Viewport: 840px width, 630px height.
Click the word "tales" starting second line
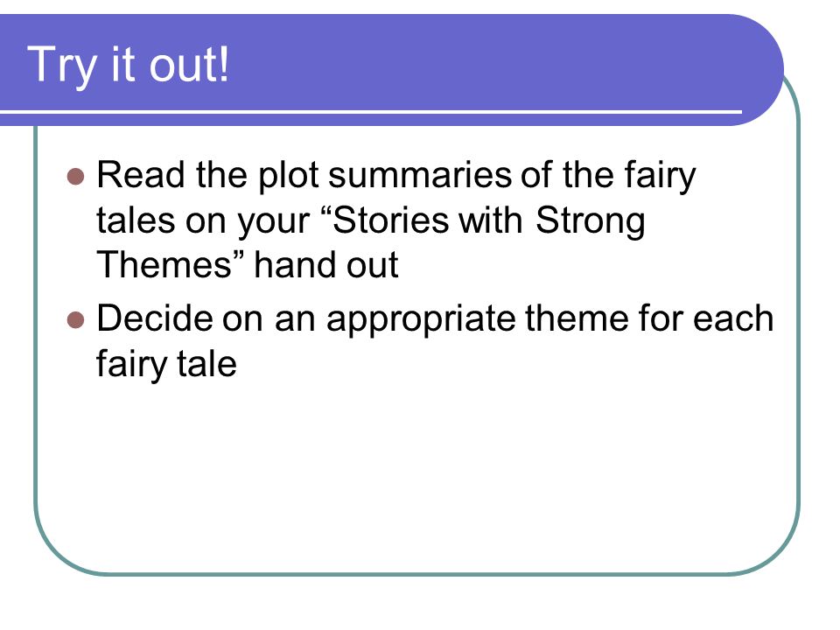136,220
